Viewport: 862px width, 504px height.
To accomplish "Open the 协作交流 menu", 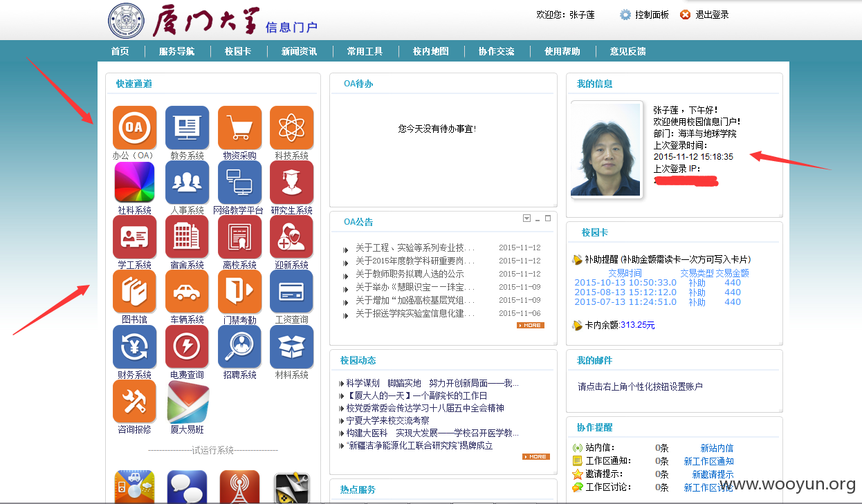I will tap(496, 51).
